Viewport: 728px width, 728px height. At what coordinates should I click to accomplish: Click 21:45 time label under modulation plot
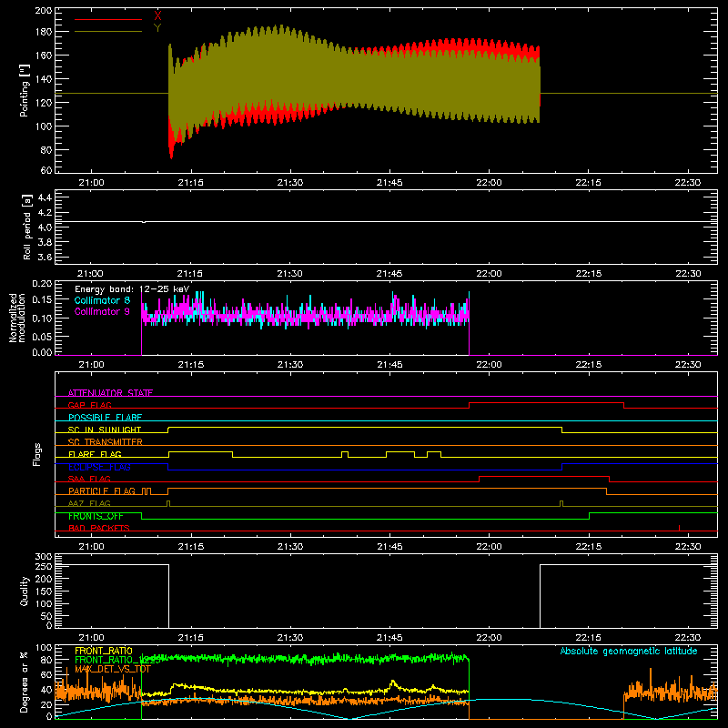point(389,365)
